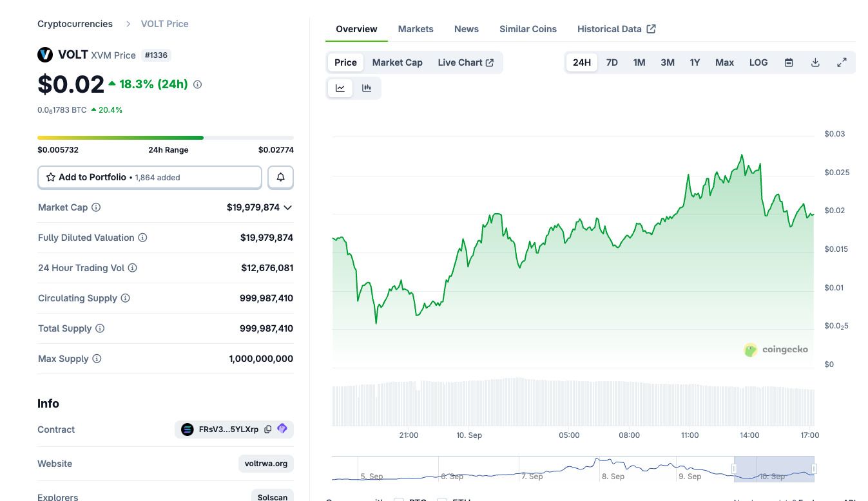This screenshot has width=868, height=501.
Task: Switch to the candlestick chart icon
Action: pyautogui.click(x=367, y=88)
